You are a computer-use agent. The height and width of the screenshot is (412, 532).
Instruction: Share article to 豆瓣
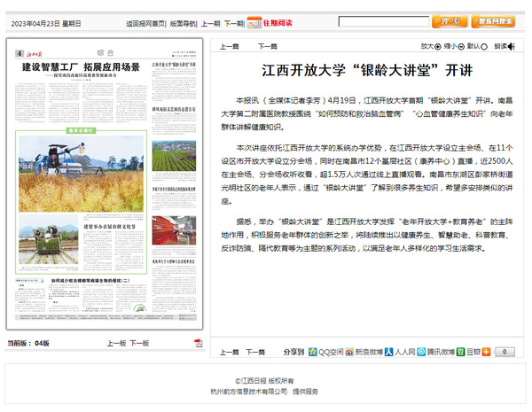click(x=466, y=352)
